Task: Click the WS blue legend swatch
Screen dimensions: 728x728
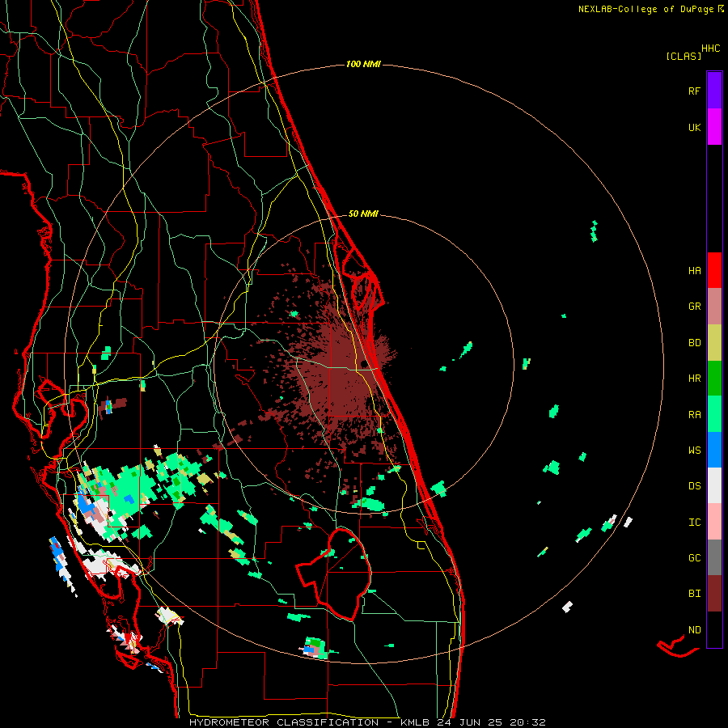Action: (714, 450)
